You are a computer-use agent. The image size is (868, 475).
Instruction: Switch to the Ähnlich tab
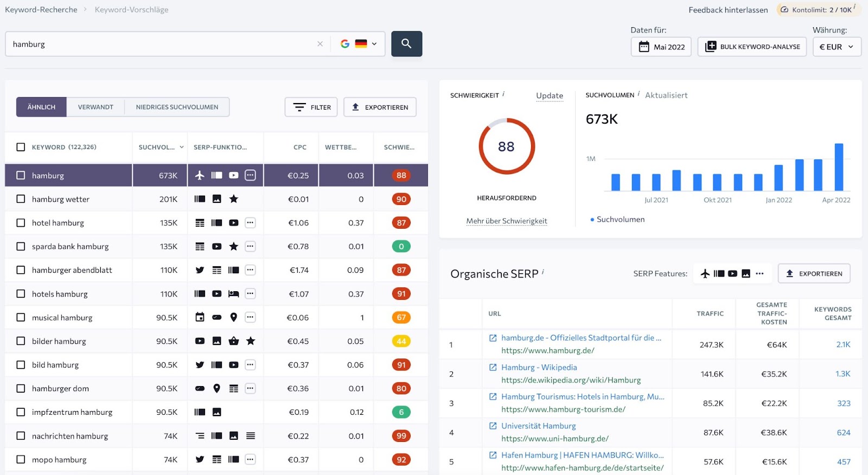click(41, 107)
